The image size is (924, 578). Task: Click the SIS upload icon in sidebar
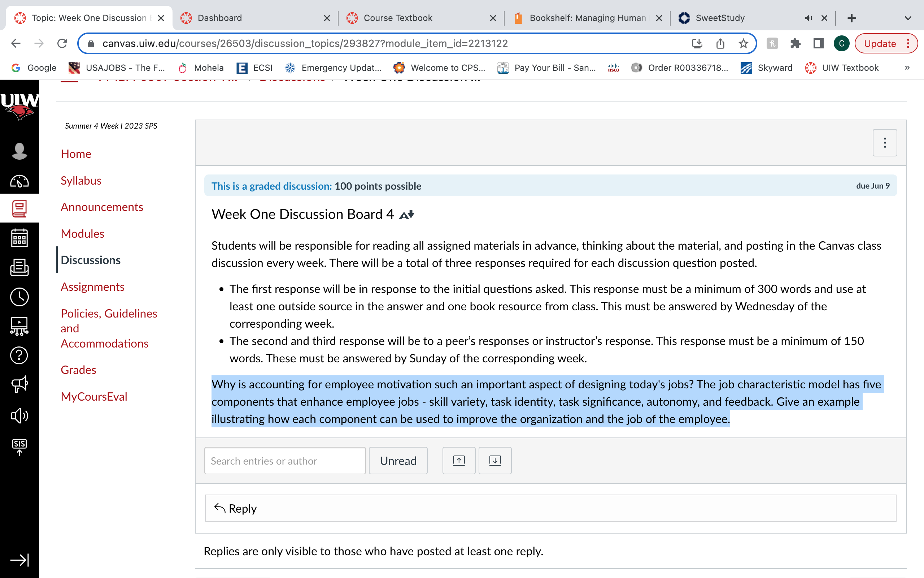tap(19, 447)
